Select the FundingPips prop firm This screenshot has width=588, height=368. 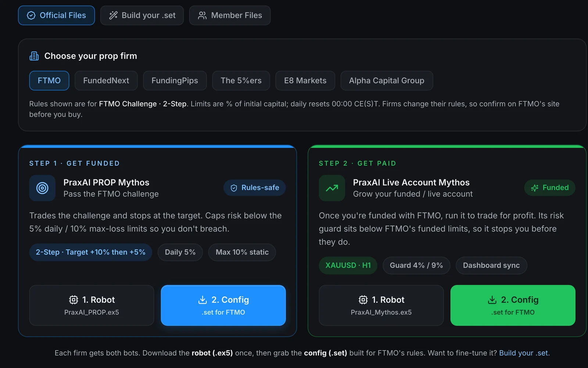[x=175, y=81]
